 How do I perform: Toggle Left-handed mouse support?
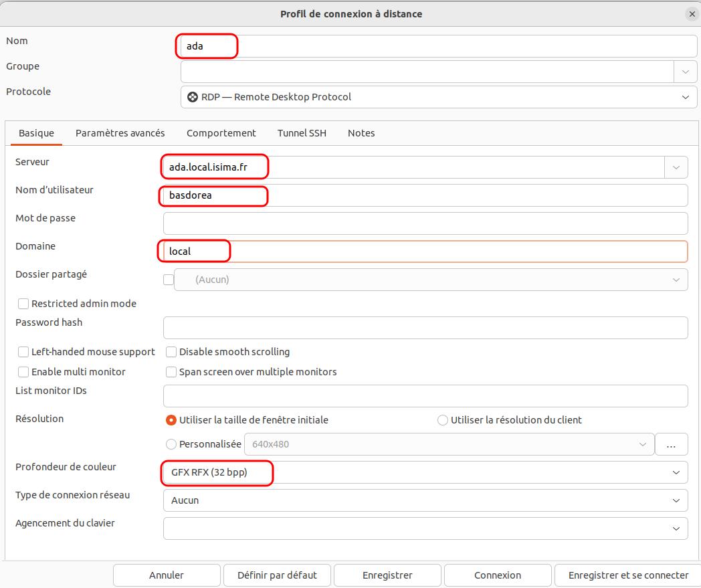[x=23, y=352]
